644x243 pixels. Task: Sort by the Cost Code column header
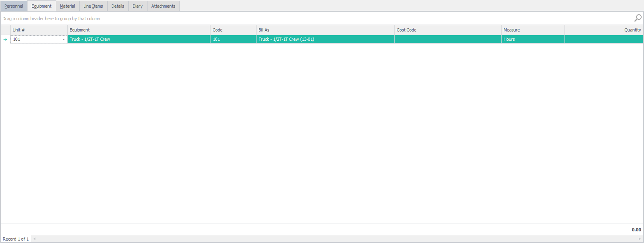click(448, 30)
